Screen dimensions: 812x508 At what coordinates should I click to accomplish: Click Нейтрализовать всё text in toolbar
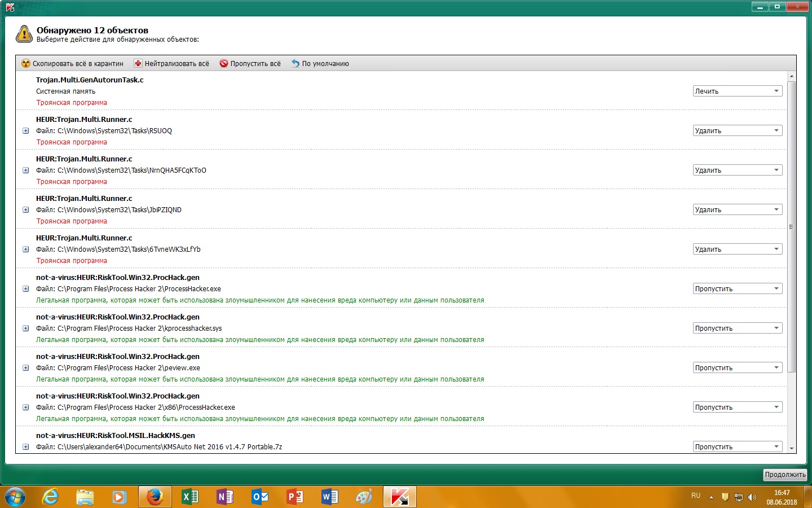pyautogui.click(x=176, y=64)
